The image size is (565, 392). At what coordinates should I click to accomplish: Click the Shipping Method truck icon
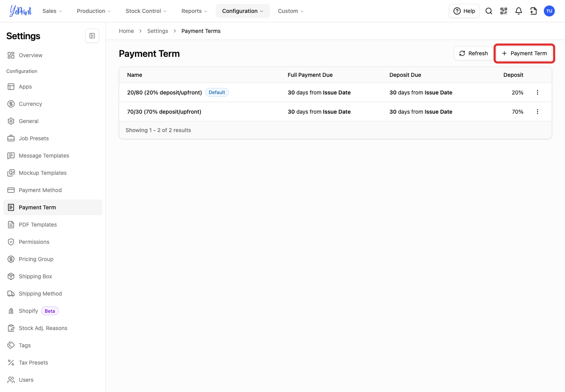(11, 294)
